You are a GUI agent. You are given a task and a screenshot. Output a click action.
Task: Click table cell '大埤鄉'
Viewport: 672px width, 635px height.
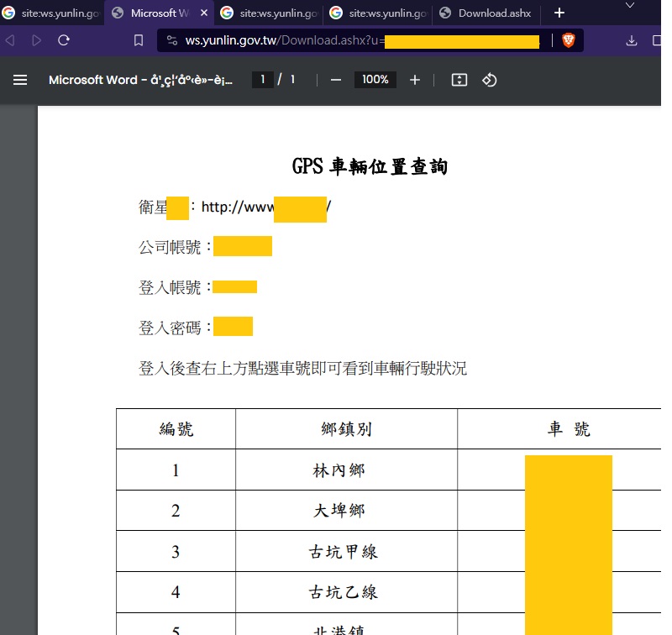pos(339,511)
